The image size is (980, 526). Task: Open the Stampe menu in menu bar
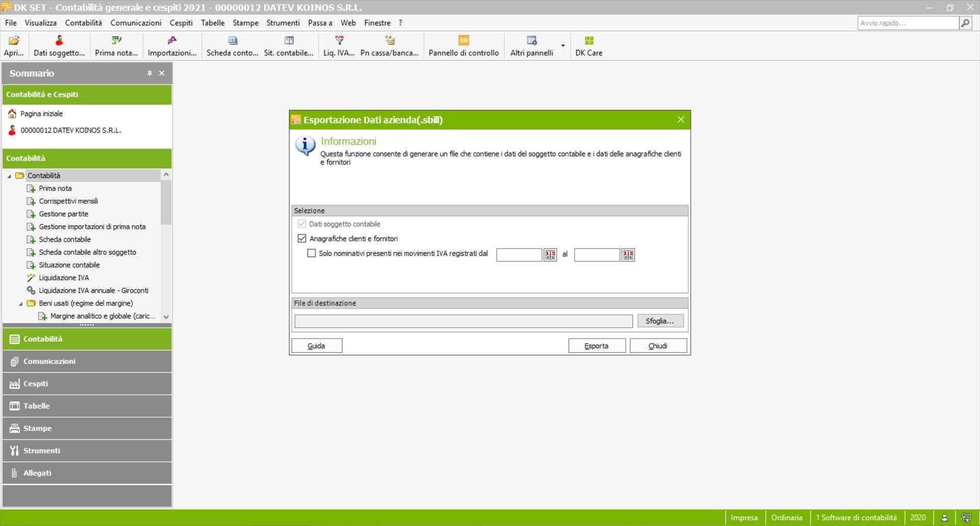[246, 23]
